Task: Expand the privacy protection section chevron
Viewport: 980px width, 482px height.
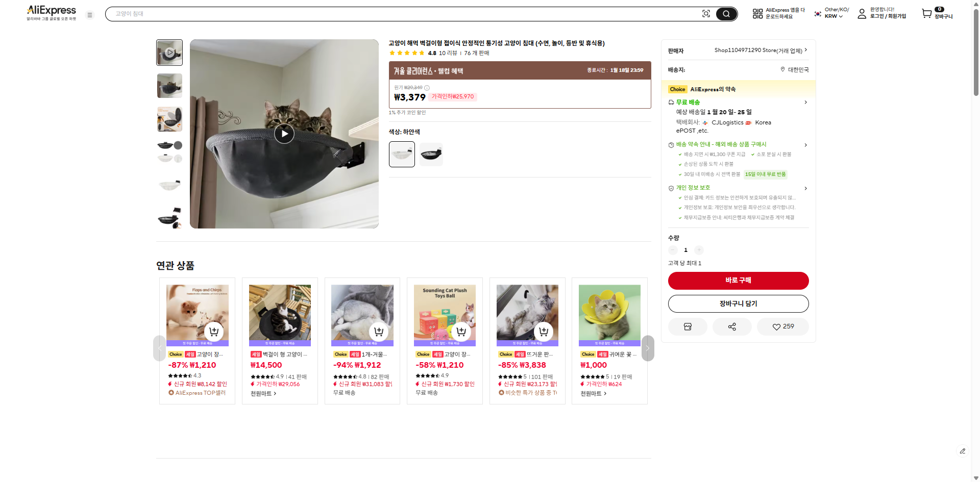Action: (805, 188)
